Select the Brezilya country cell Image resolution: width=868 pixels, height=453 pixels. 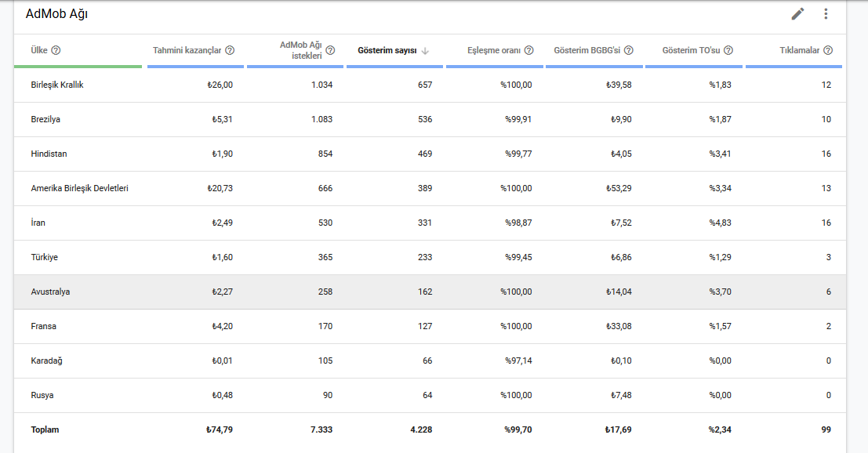point(45,119)
